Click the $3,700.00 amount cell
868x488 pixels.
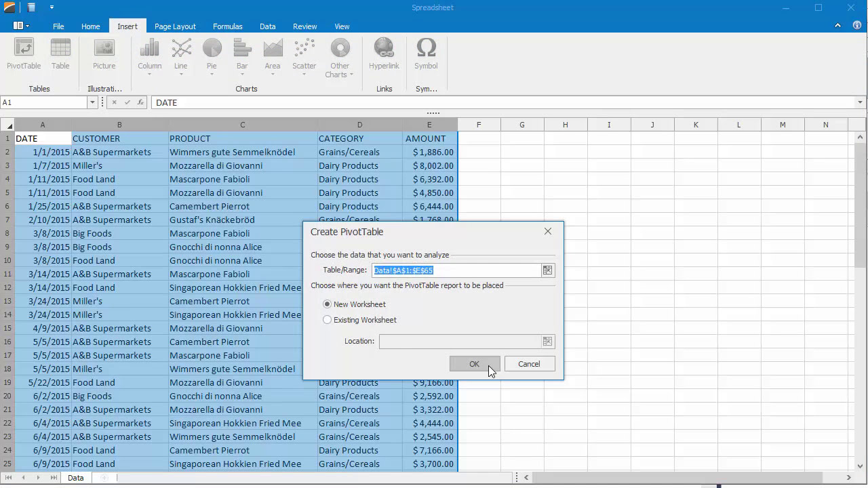pos(430,464)
